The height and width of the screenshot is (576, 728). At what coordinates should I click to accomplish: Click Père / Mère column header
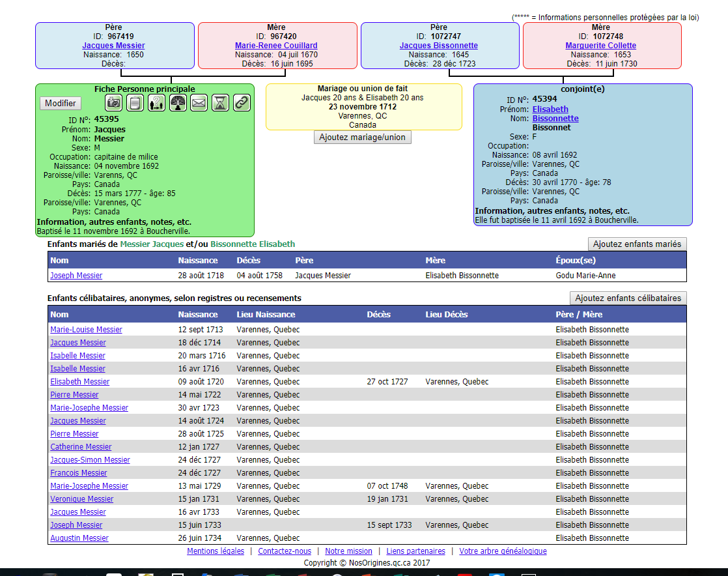(579, 315)
